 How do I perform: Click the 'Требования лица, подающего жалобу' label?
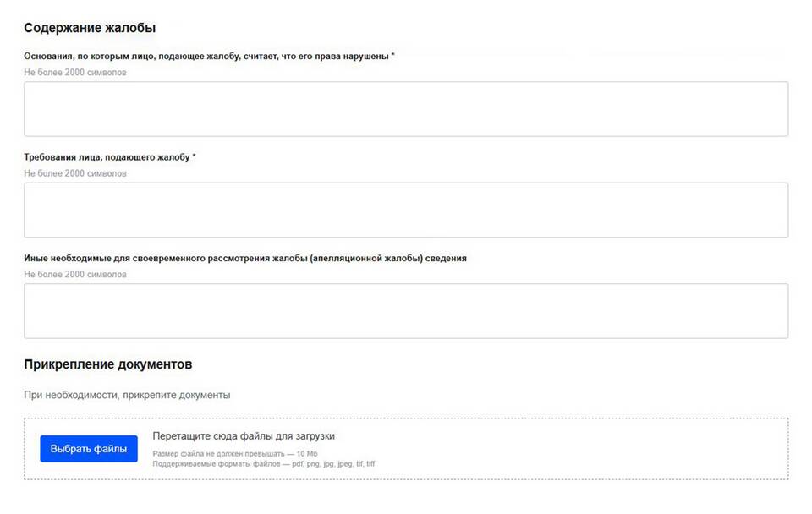107,157
